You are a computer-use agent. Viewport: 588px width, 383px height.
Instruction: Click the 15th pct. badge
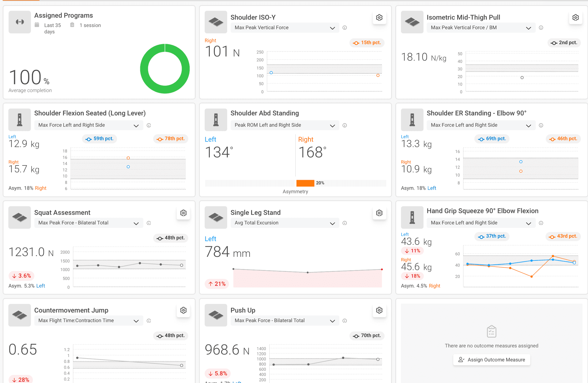coord(367,43)
